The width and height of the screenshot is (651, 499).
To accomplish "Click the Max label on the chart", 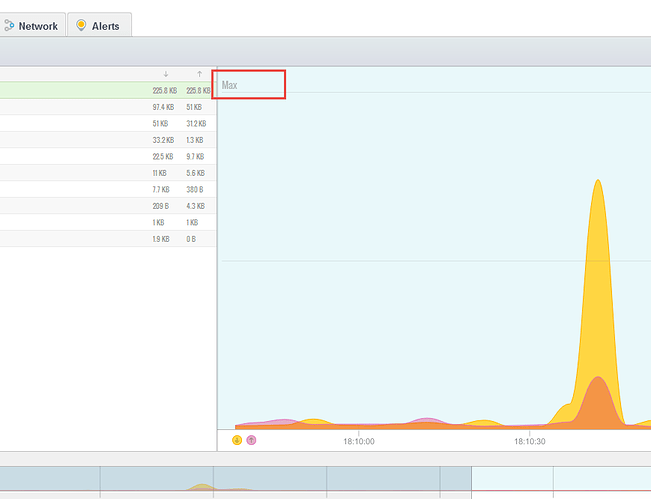I will pyautogui.click(x=230, y=86).
